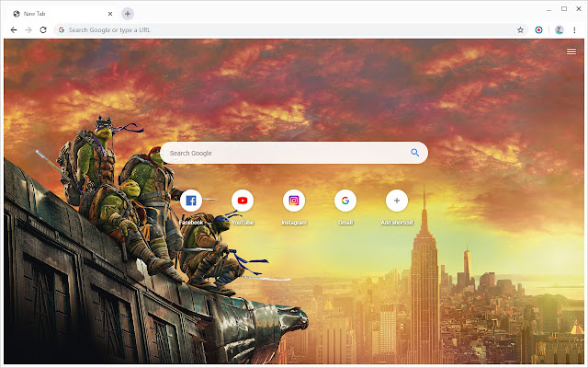Open a new tab with the plus button

coord(128,14)
